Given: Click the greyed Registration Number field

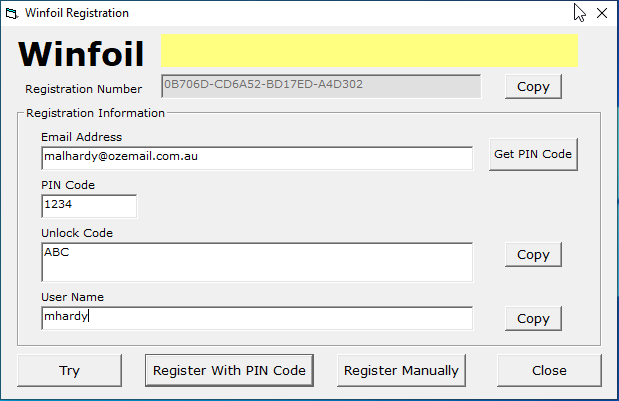Looking at the screenshot, I should coord(321,86).
